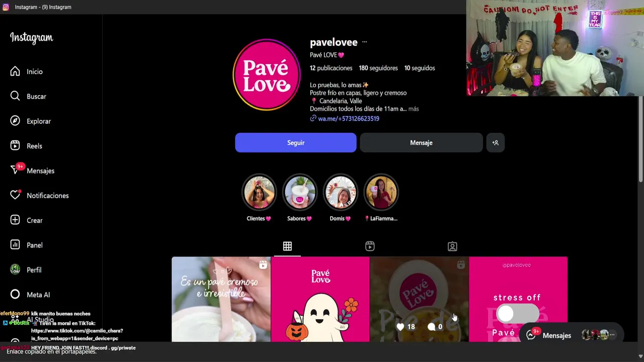Screen dimensions: 644x362
Task: Click the 'Candelaria, Valle' location text
Action: (341, 101)
